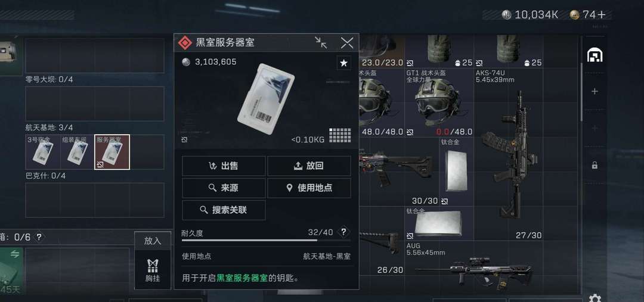
Task: Toggle the favorite star icon
Action: (x=344, y=63)
